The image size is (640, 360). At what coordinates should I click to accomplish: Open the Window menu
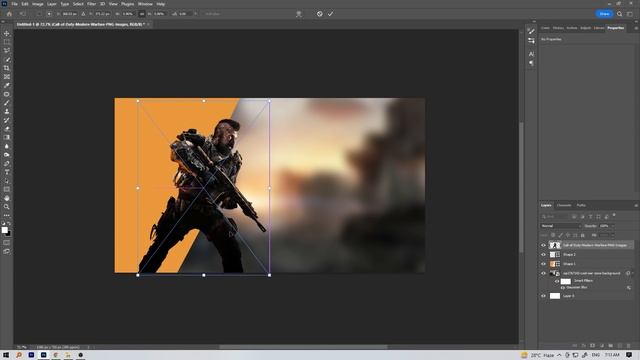pos(145,4)
